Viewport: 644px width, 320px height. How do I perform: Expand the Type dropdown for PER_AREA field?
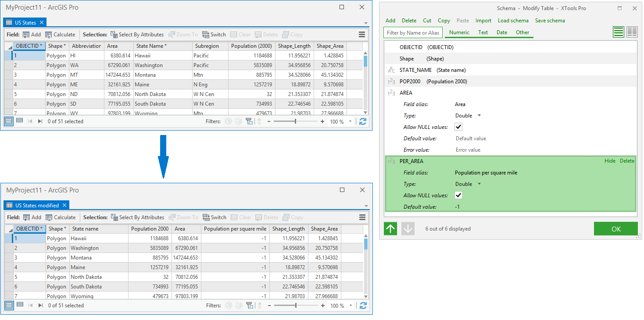point(479,184)
